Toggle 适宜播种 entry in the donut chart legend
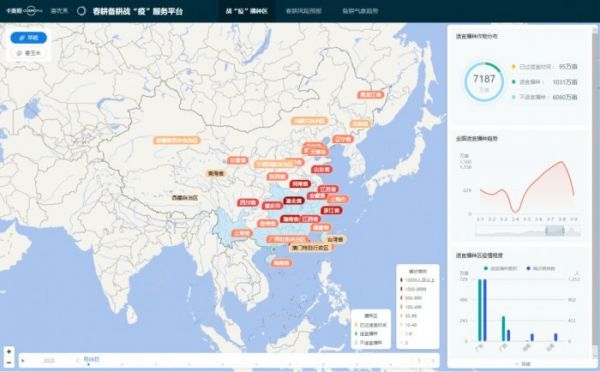This screenshot has width=600, height=372. click(544, 82)
